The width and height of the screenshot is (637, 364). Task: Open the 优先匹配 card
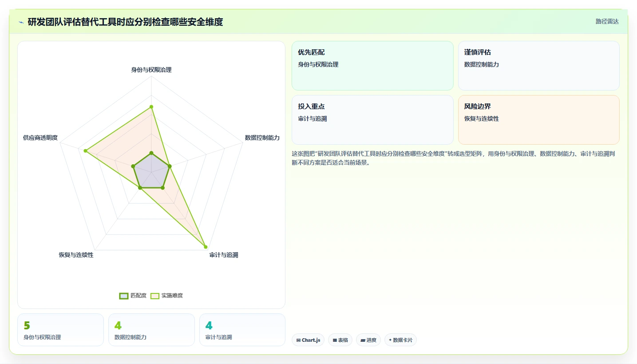(372, 66)
